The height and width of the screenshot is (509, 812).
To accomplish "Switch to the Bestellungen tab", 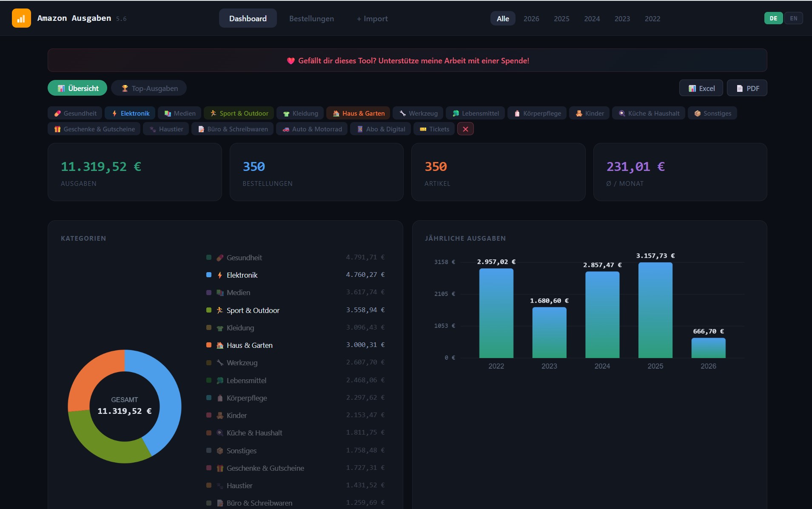I will click(311, 18).
